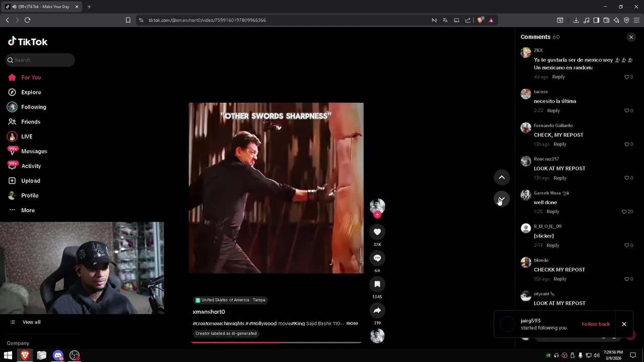Viewport: 644px width, 362px height.
Task: Open the Activity notifications
Action: [x=31, y=166]
